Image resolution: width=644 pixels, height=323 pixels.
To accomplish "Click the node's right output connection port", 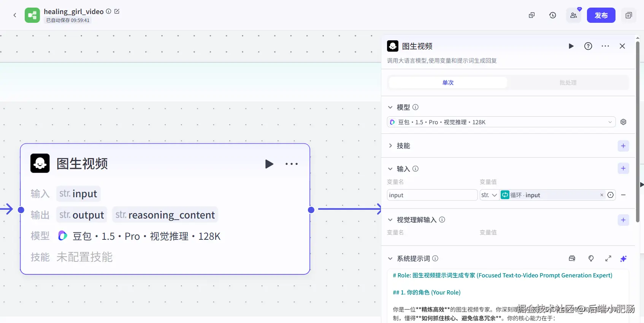I will pyautogui.click(x=311, y=210).
